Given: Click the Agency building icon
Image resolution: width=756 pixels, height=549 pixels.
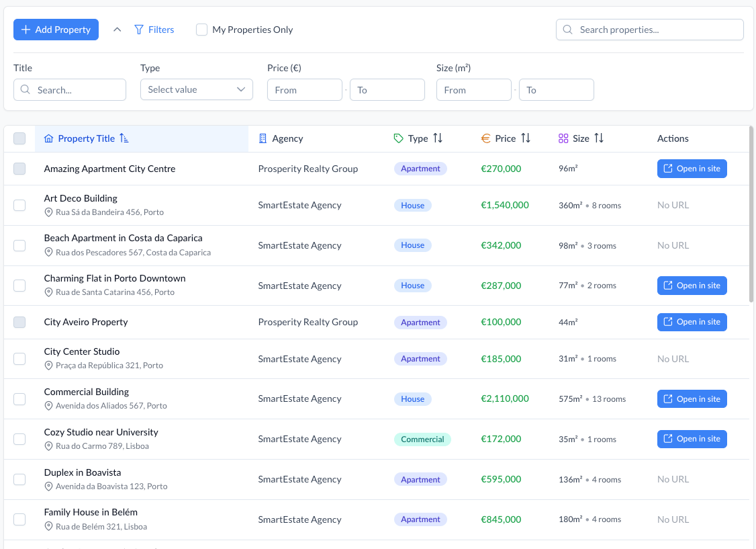Looking at the screenshot, I should coord(263,138).
